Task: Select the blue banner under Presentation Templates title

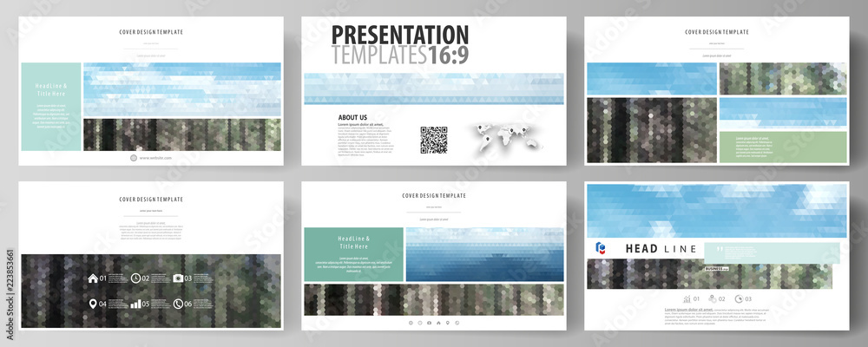Action: click(434, 88)
